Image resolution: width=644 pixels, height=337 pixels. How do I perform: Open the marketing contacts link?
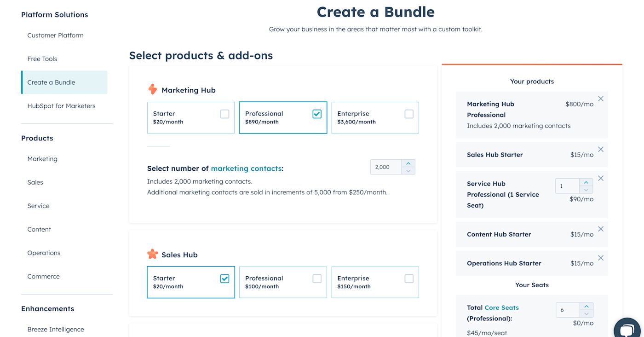tap(246, 168)
